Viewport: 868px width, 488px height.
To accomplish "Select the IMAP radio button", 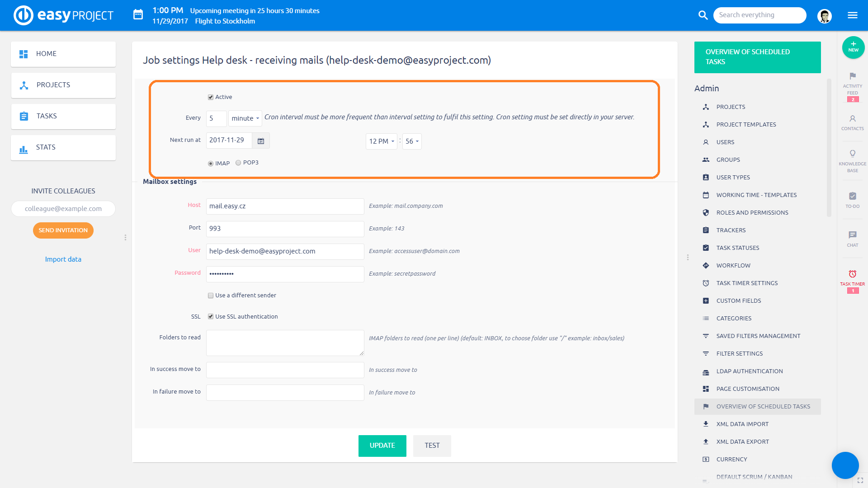I will coord(211,164).
